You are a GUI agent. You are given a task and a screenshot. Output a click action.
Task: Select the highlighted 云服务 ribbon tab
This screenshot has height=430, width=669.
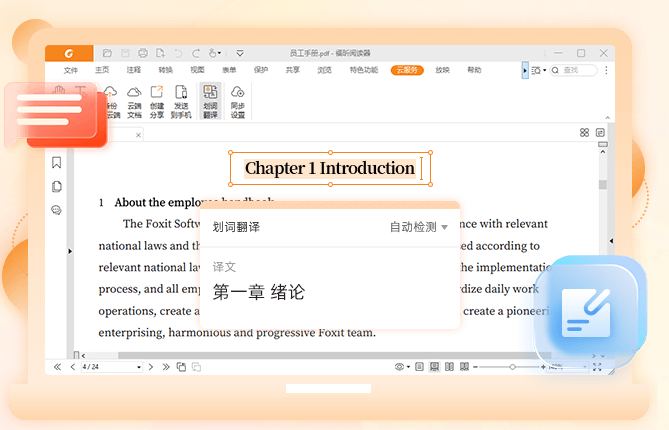pos(407,70)
